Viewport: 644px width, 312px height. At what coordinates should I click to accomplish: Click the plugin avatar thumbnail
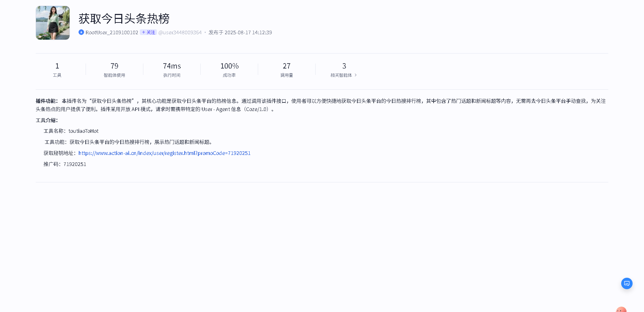tap(53, 23)
